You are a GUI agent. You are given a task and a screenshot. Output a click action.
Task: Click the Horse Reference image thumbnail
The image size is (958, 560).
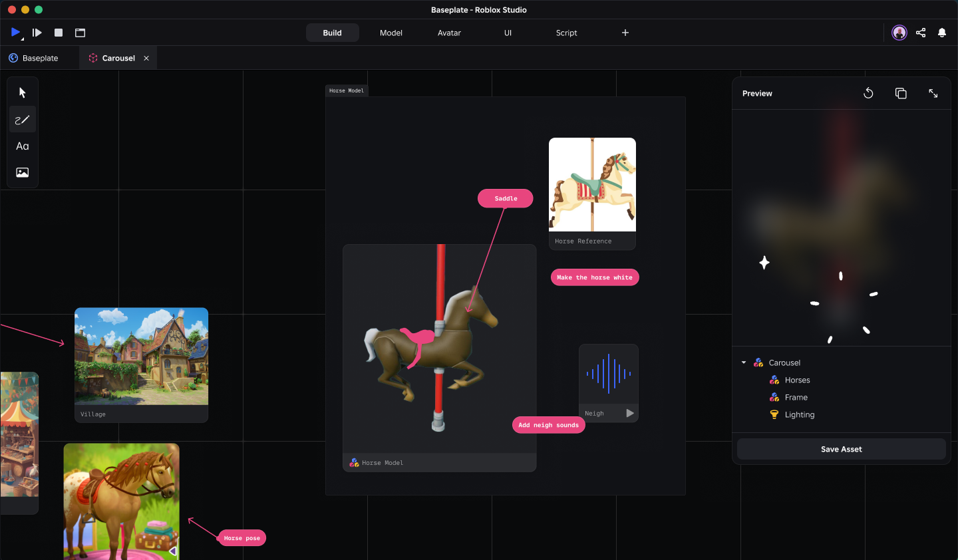click(x=592, y=184)
